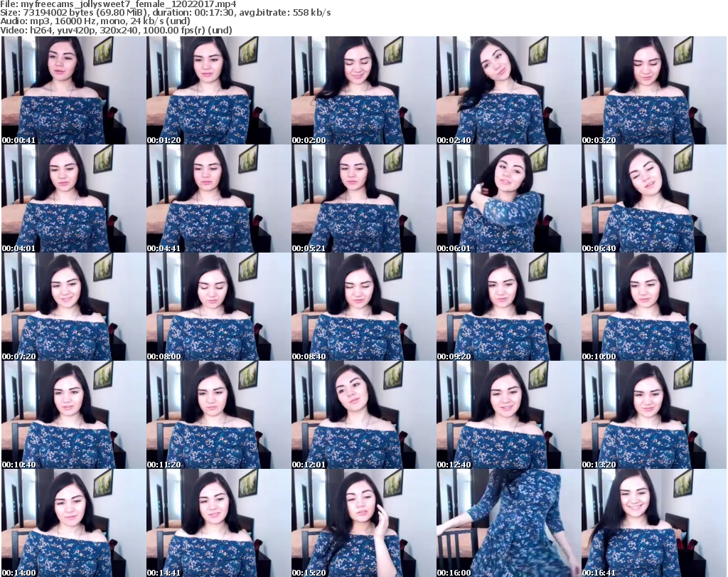Select the thumbnail frame stamped 00:10:40
The image size is (728, 577).
[73, 415]
